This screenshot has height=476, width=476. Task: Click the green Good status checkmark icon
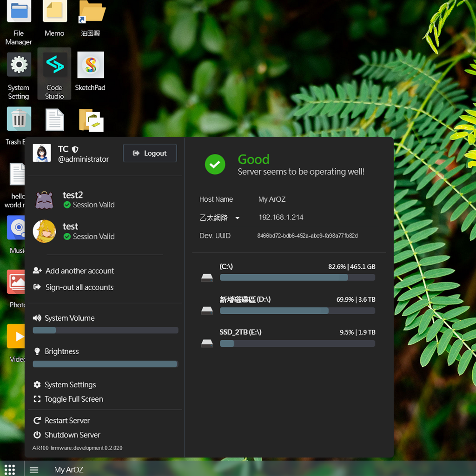[215, 165]
